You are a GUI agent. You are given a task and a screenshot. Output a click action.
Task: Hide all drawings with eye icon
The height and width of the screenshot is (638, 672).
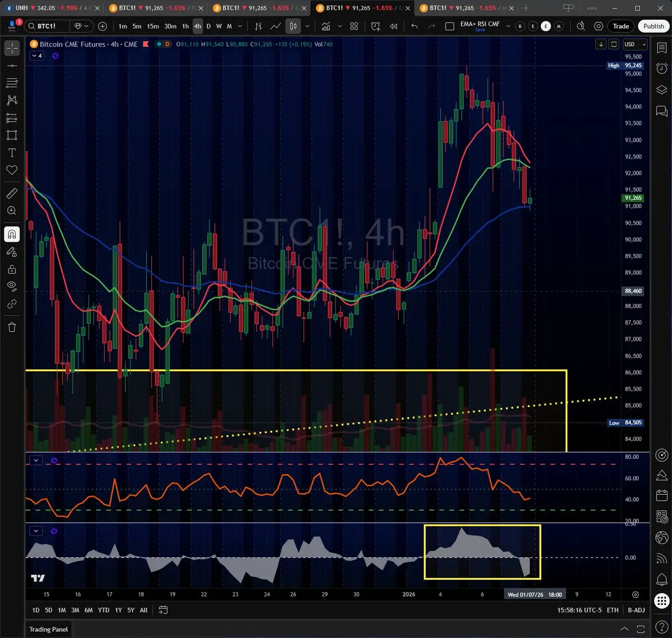pos(12,287)
